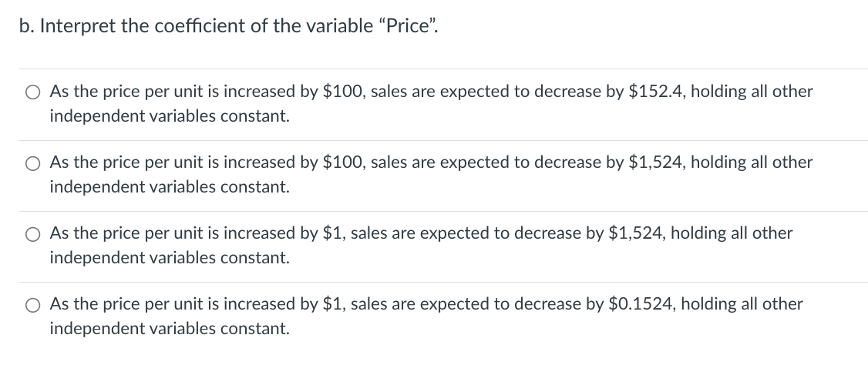The image size is (868, 365).
Task: Click the answer text mentioning decrease by $152.4
Action: 430,92
